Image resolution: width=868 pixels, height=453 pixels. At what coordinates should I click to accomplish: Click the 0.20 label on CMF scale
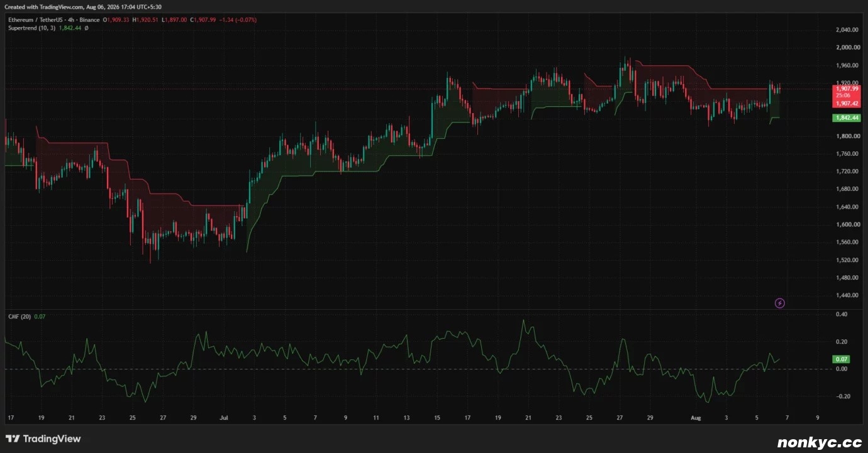click(x=842, y=342)
